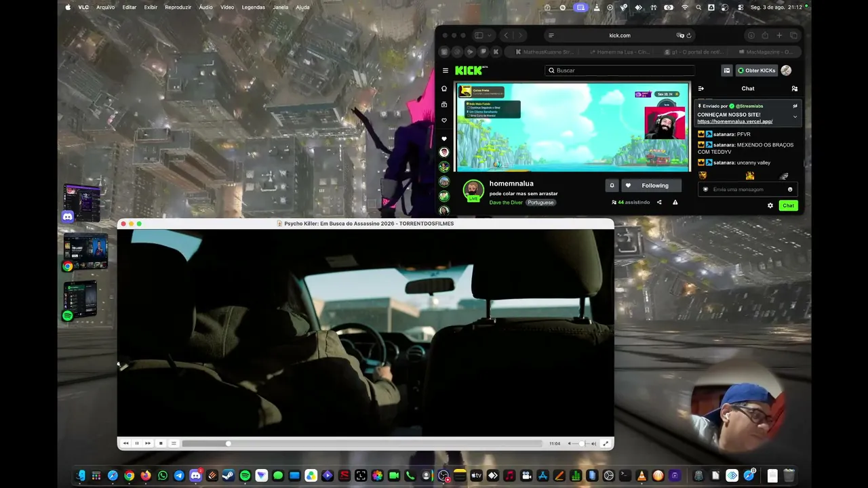Screen dimensions: 868x488
Task: Open Firefox from the Dock
Action: pos(146,476)
